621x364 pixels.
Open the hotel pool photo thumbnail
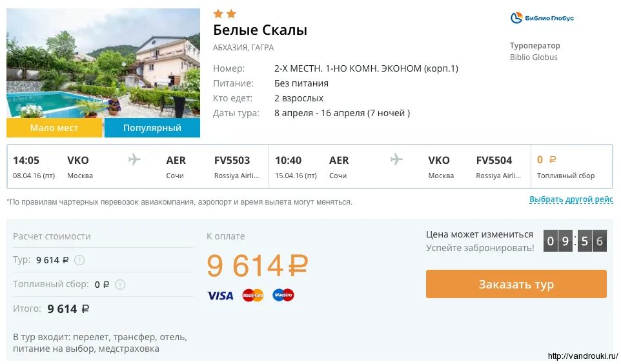click(103, 63)
